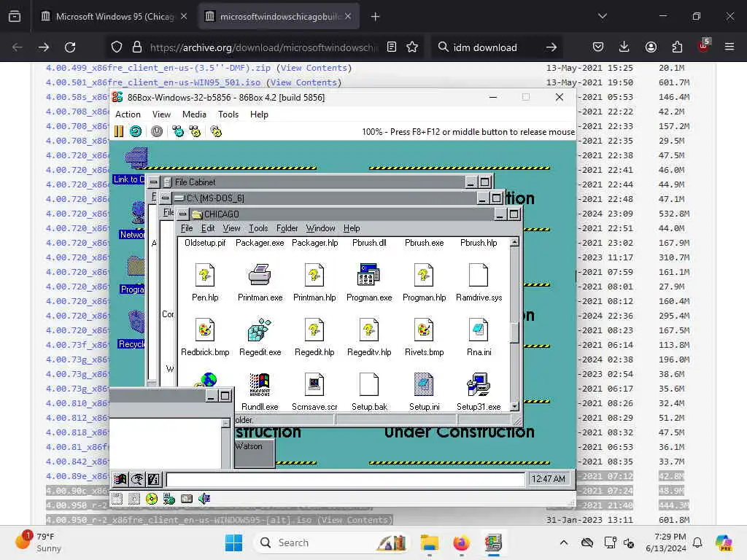
Task: Open 4.00.501 WIN95_501.iso download link
Action: point(153,82)
